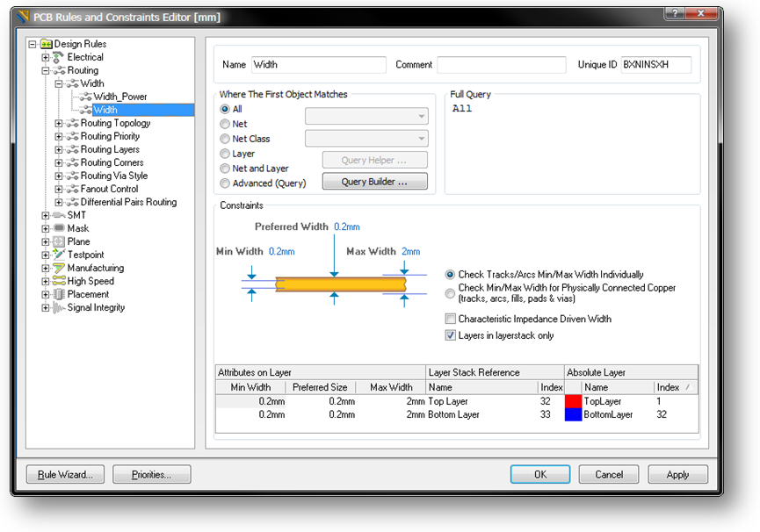760x532 pixels.
Task: Expand the Manufacturing tree node
Action: [x=46, y=268]
